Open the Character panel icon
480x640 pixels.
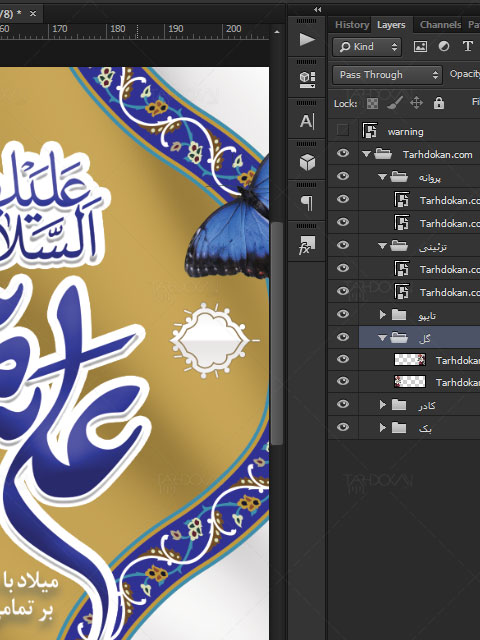coord(307,121)
